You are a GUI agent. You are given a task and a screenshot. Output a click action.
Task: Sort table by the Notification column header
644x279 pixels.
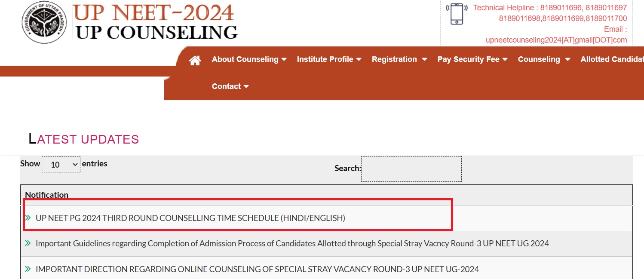[46, 195]
